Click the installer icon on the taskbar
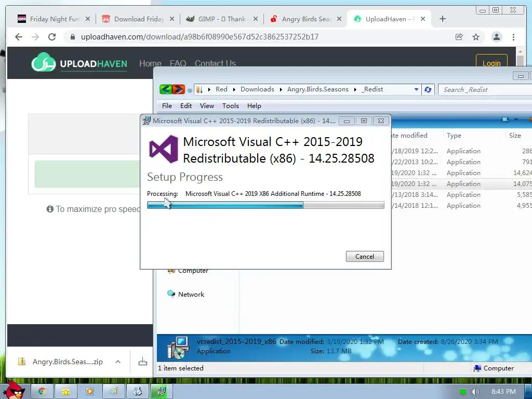This screenshot has width=532, height=399. pyautogui.click(x=162, y=392)
